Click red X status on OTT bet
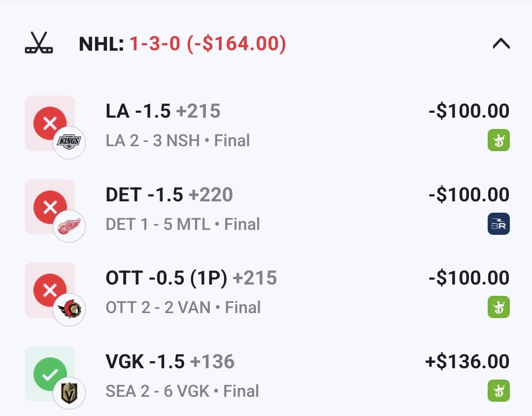Viewport: 532px width, 416px height. (x=50, y=290)
